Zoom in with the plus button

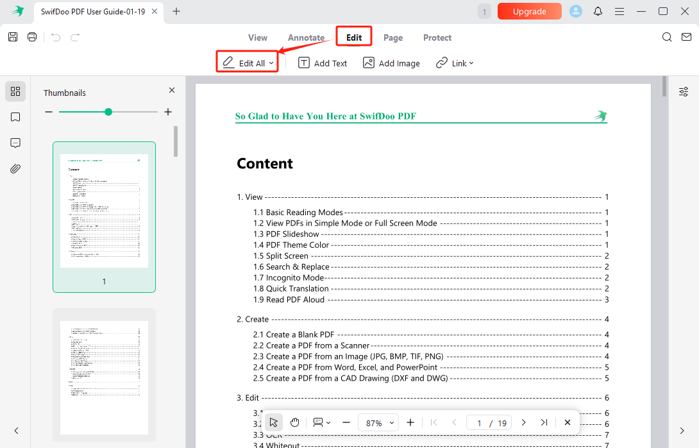410,422
